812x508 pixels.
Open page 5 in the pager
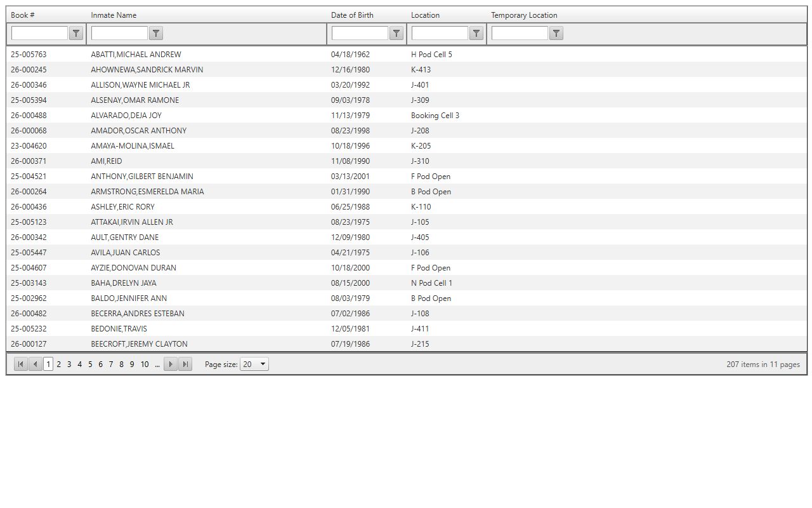(x=90, y=364)
